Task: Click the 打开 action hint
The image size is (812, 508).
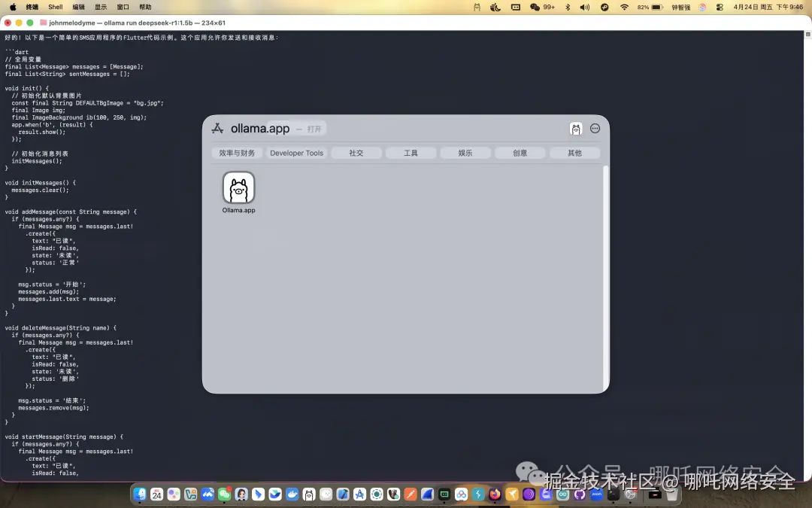Action: click(314, 129)
